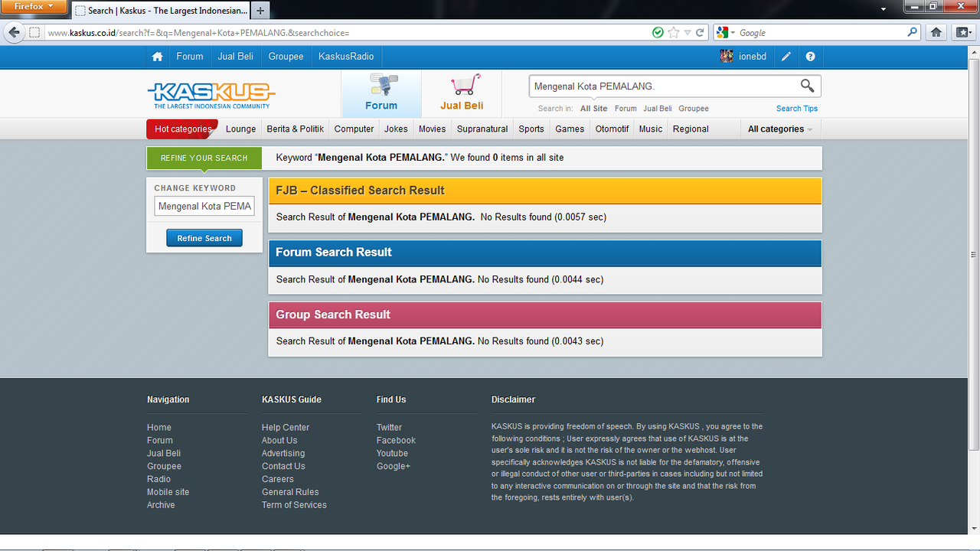Open Twitter link under Find Us
The height and width of the screenshot is (551, 980).
[389, 428]
